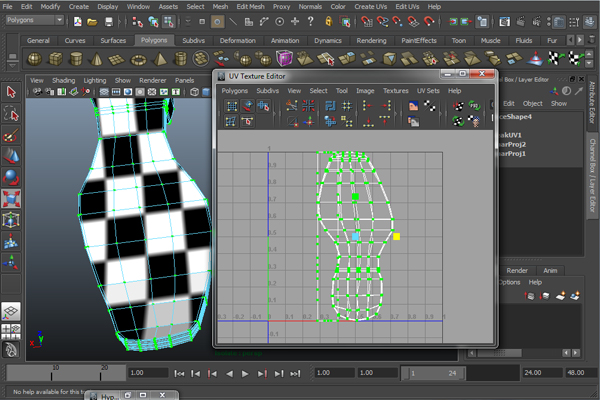This screenshot has width=600, height=400.
Task: Click the checkered flag shelf icon
Action: [x=554, y=59]
